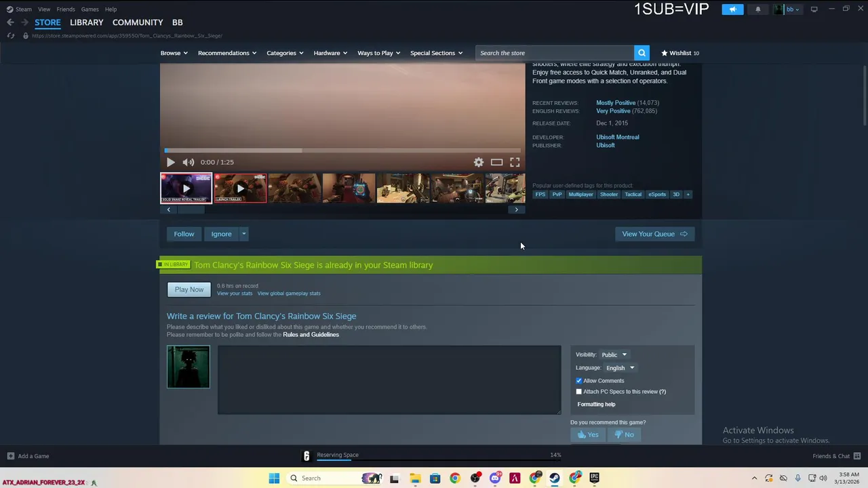Switch to the LIBRARY tab

[87, 22]
